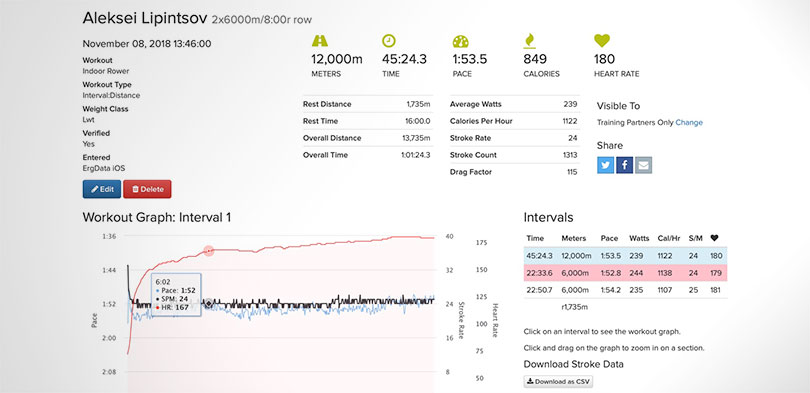Screen dimensions: 810x393
Task: Click the Watts column header
Action: coord(639,238)
